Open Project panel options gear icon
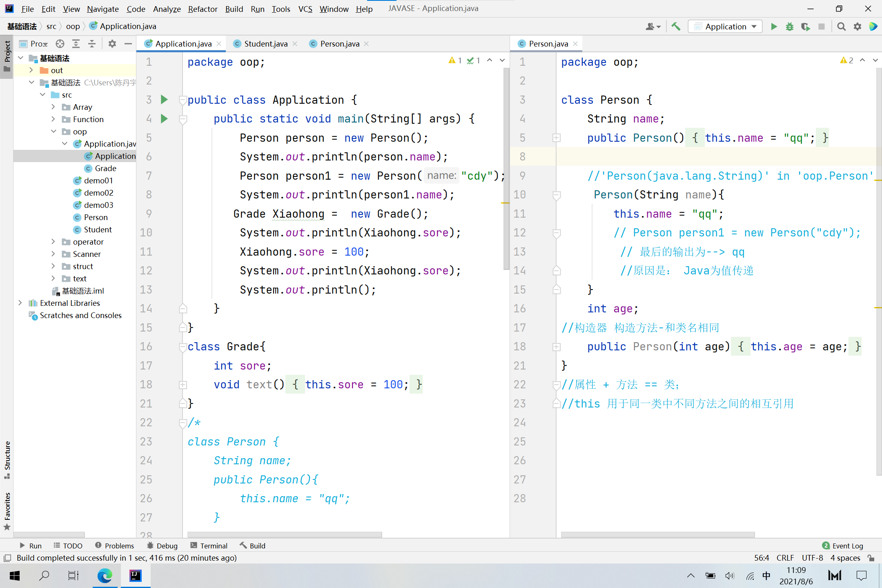882x588 pixels. (112, 44)
